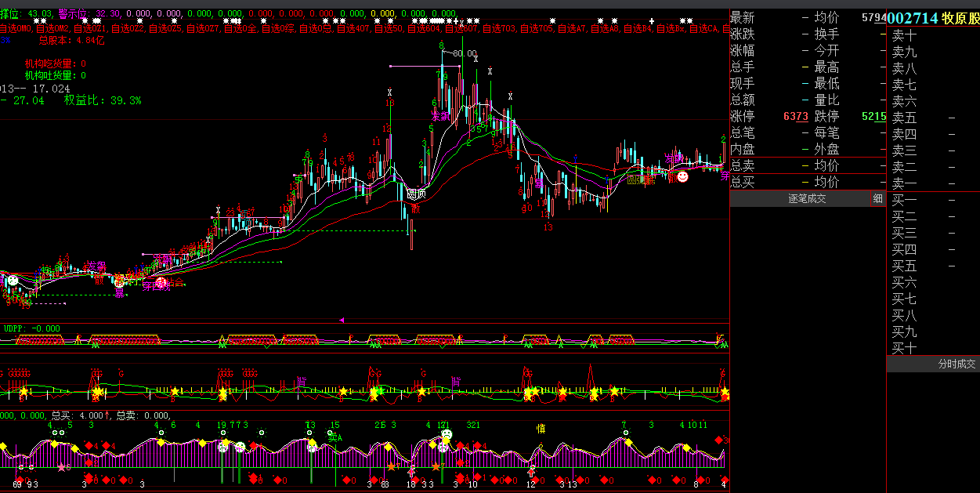Viewport: 980px width, 493px height.
Task: Select the 涨跌 change label
Action: [743, 34]
